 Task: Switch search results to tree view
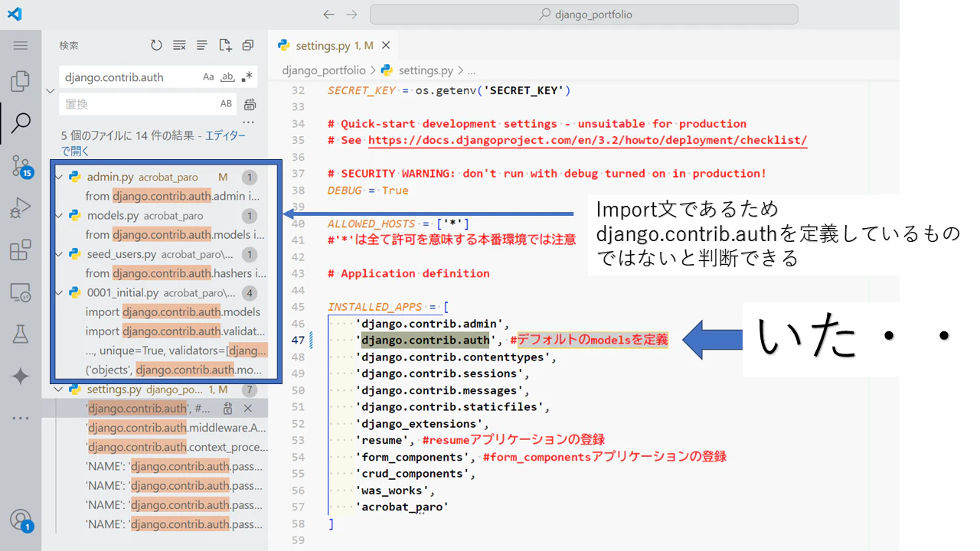coord(202,45)
